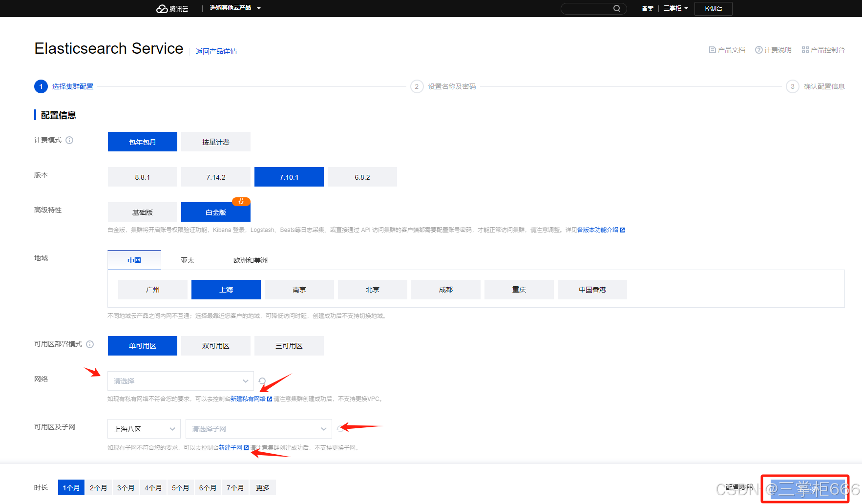
Task: Click the search magnifier icon
Action: [x=616, y=8]
